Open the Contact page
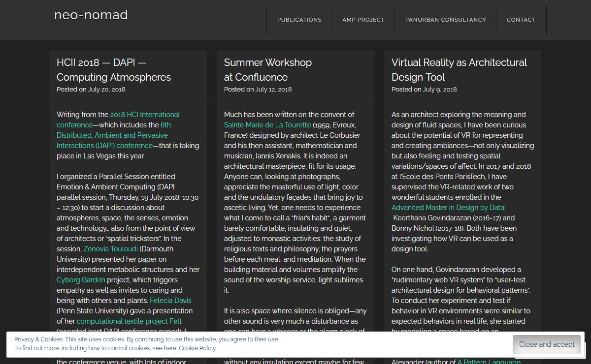Screen dimensions: 591x364 coord(521,20)
